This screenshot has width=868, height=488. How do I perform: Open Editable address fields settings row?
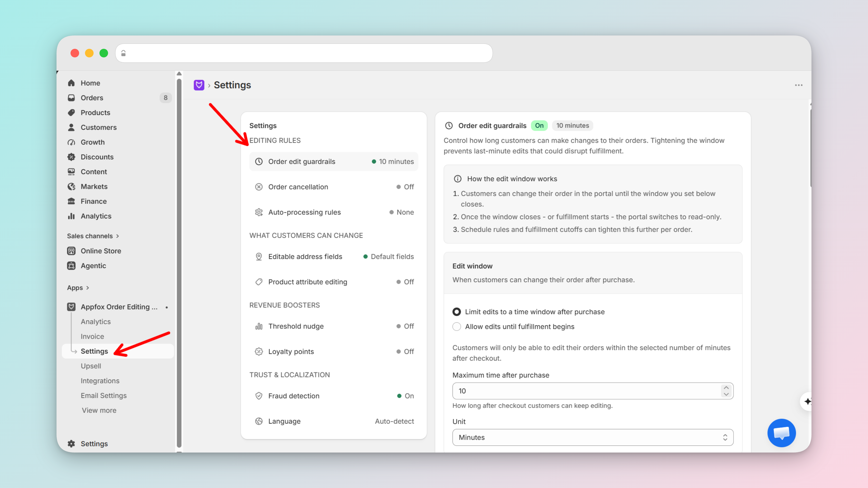(334, 257)
